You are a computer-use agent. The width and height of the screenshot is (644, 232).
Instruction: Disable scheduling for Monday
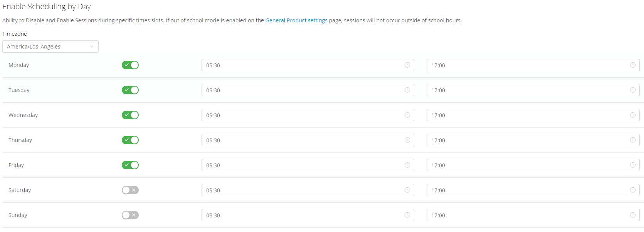point(130,65)
